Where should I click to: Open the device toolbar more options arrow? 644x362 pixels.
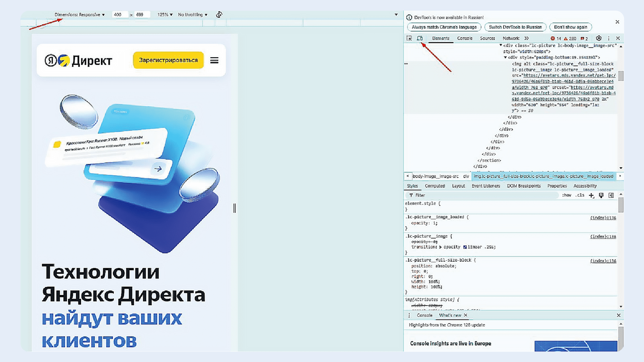point(396,14)
